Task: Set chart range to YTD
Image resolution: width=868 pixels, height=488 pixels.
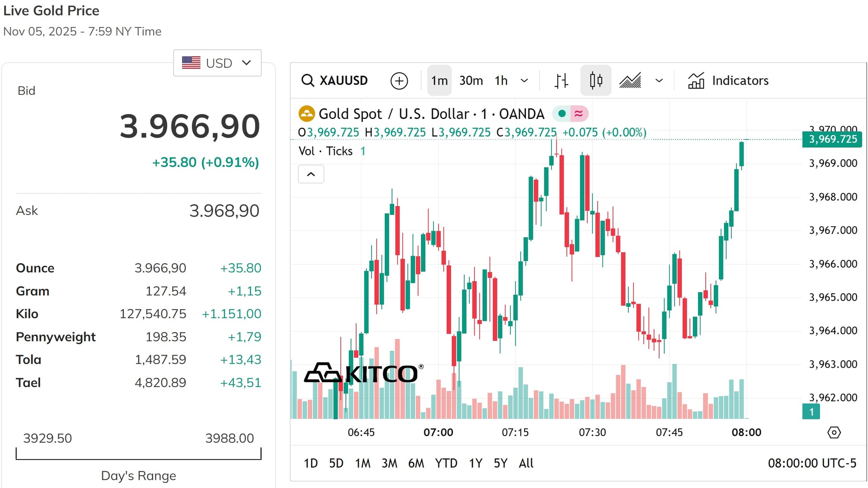Action: 446,463
